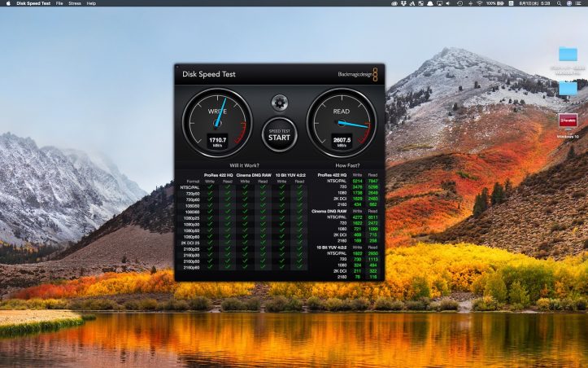Click the Blackmagicdesign logo
This screenshot has height=368, width=588.
click(357, 74)
